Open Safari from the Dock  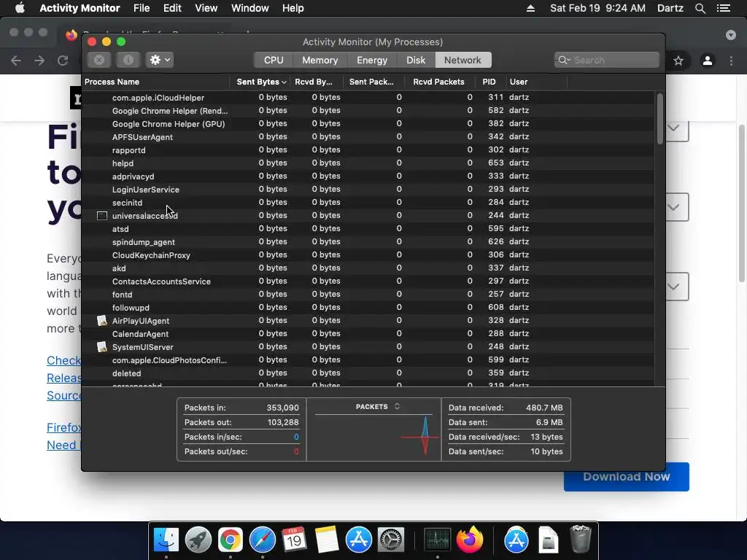(x=263, y=540)
